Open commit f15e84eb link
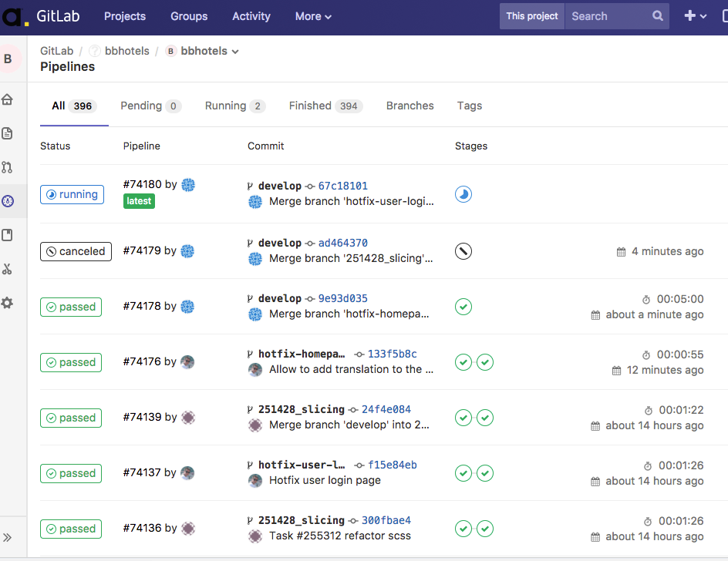Viewport: 728px width, 561px height. point(393,465)
